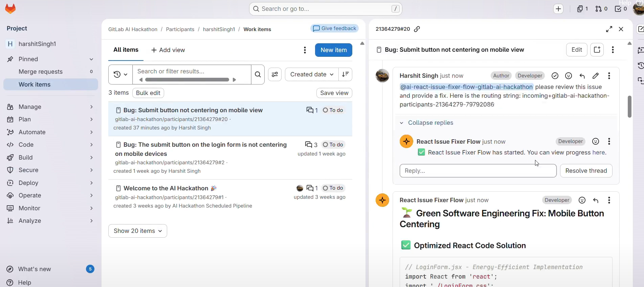Open more actions on Harshit Singh's comment
Viewport: 644px width, 287px height.
point(609,76)
